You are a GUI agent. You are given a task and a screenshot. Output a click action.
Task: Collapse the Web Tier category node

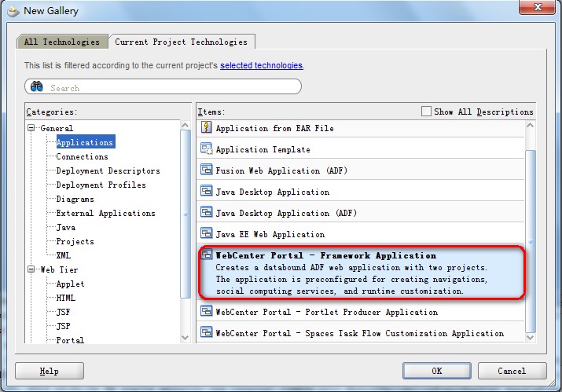31,269
